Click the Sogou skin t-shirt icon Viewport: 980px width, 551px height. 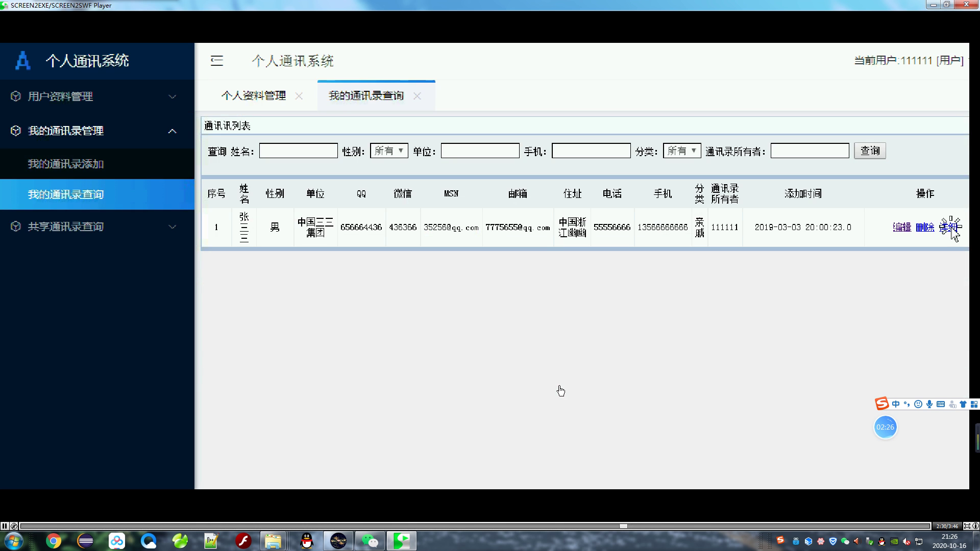pyautogui.click(x=963, y=404)
